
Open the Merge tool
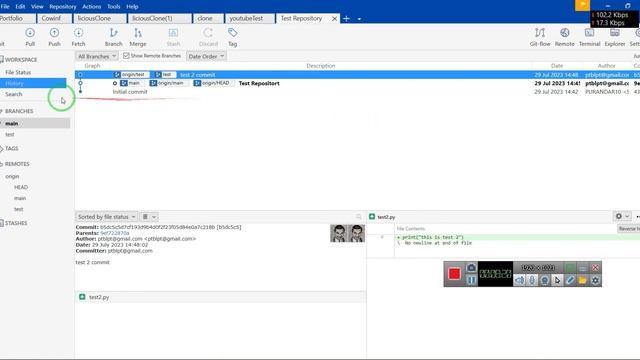point(138,37)
